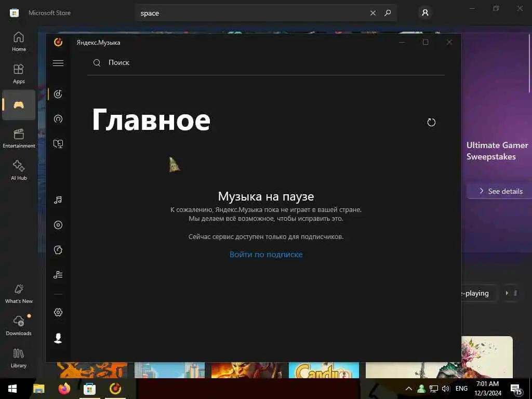Open What's New in Microsoft Store
This screenshot has height=399, width=532.
(x=19, y=294)
